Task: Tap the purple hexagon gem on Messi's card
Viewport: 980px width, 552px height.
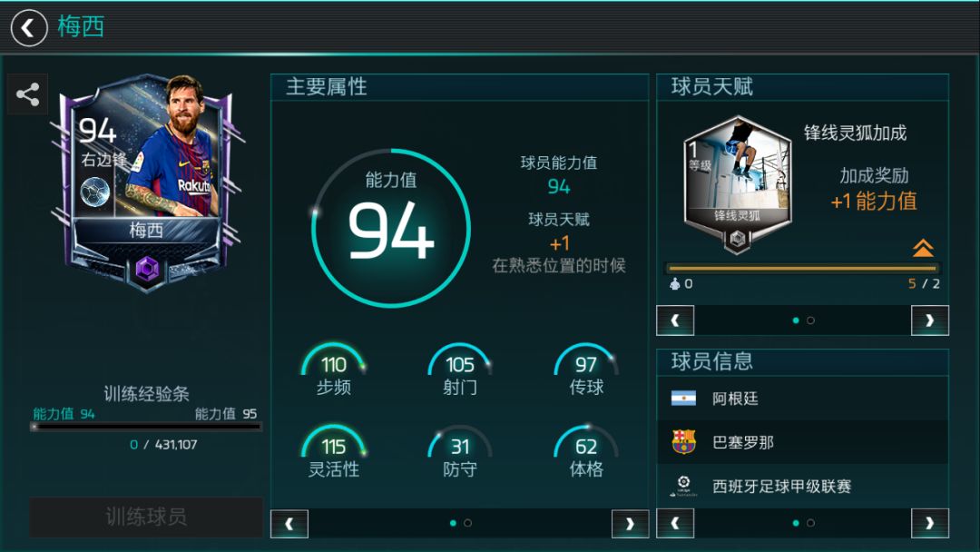Action: point(148,269)
